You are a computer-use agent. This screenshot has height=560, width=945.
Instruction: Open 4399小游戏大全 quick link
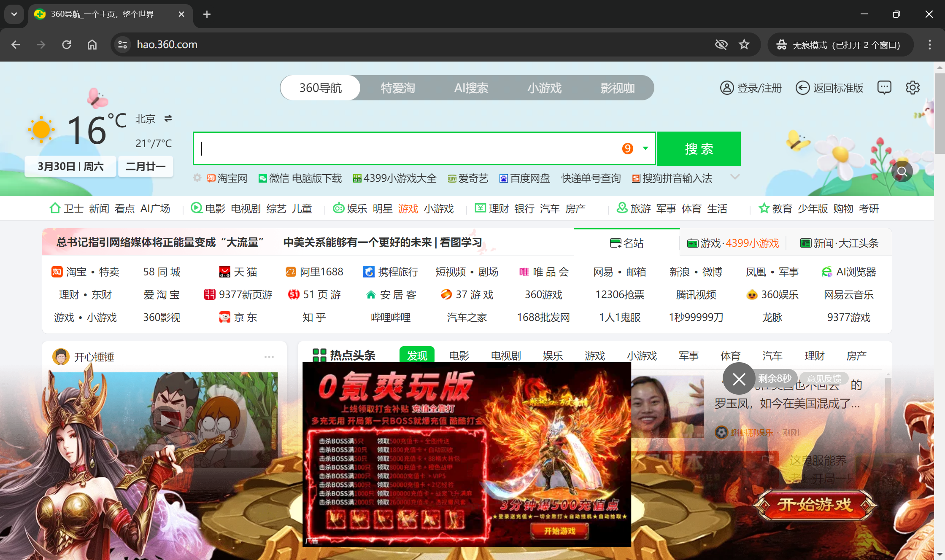394,178
